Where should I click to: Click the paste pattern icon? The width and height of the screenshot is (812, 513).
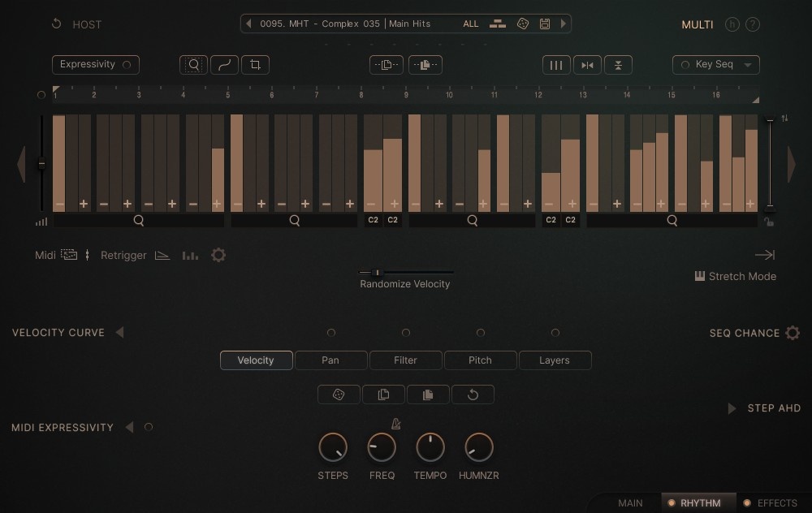(425, 64)
